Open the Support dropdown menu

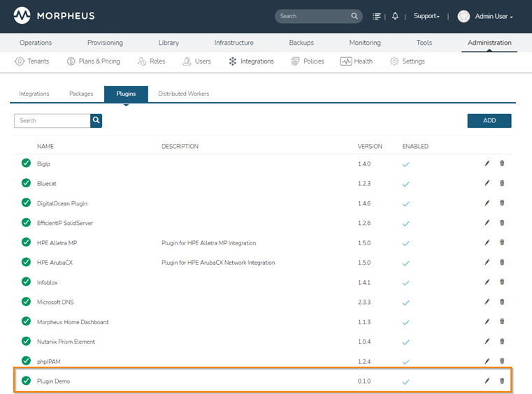click(426, 16)
